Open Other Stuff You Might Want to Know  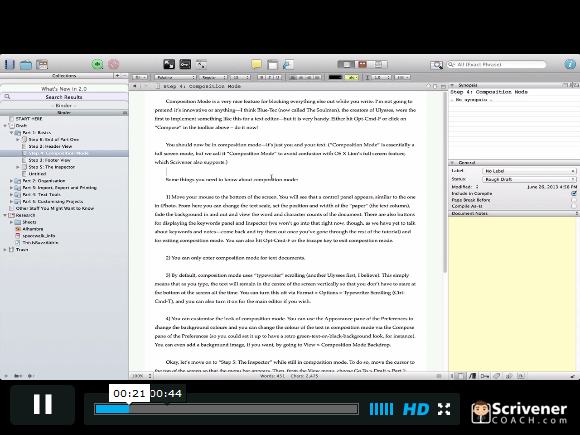coord(55,208)
